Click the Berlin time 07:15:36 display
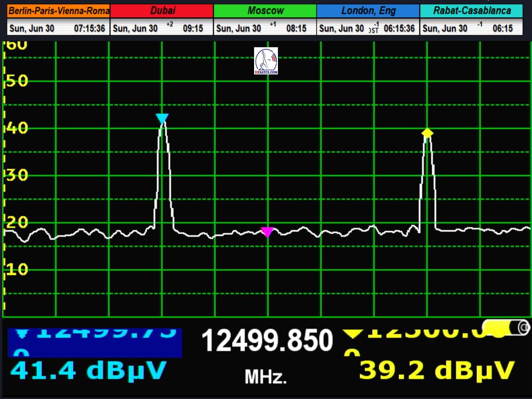Viewport: 532px width, 399px height. tap(90, 29)
